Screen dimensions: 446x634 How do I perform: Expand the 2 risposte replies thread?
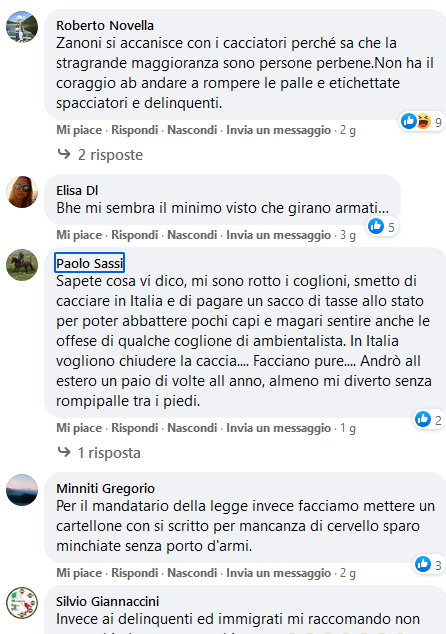tap(110, 155)
